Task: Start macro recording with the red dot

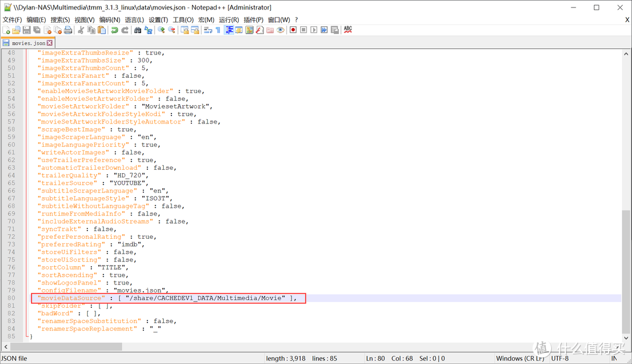Action: [293, 30]
